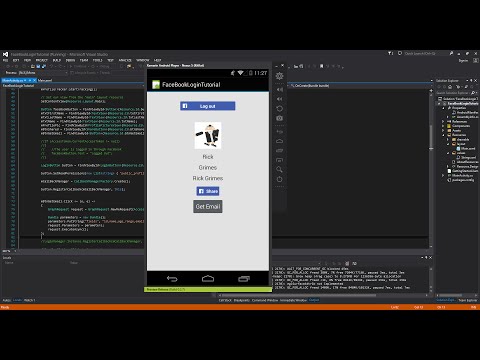Click Visual Studio logo in title bar
This screenshot has height=360, width=480.
[x=5, y=54]
